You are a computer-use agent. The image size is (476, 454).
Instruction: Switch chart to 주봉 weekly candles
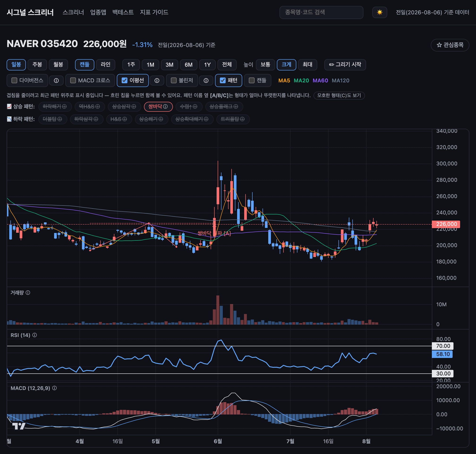(37, 65)
